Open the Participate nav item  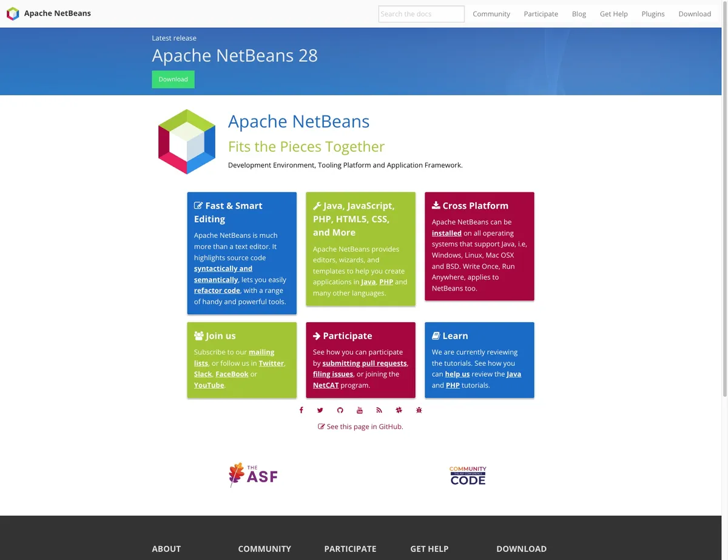[x=541, y=14]
